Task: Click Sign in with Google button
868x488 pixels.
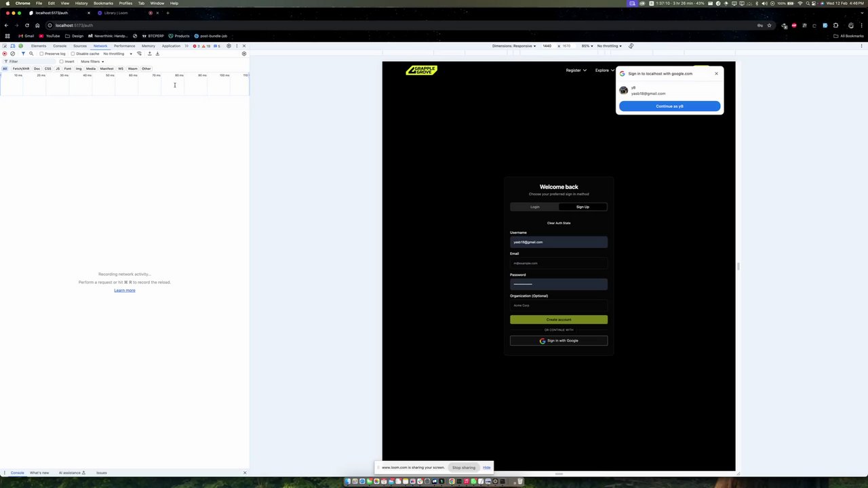Action: click(559, 341)
